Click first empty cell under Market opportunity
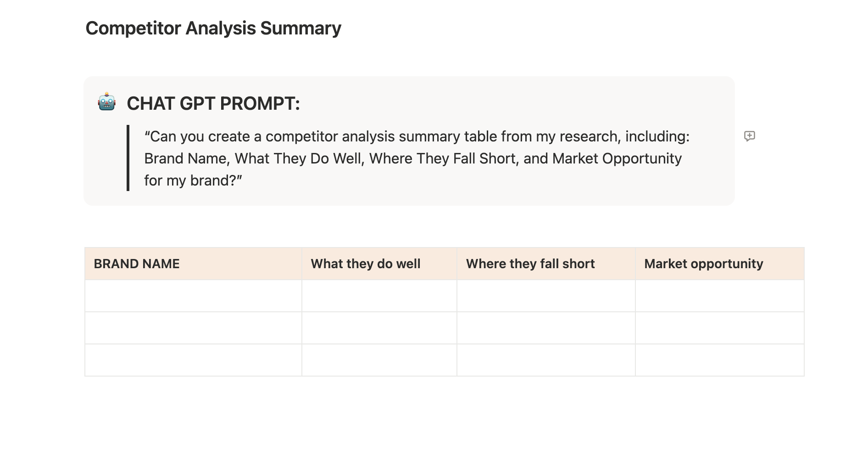This screenshot has height=473, width=868. point(720,296)
